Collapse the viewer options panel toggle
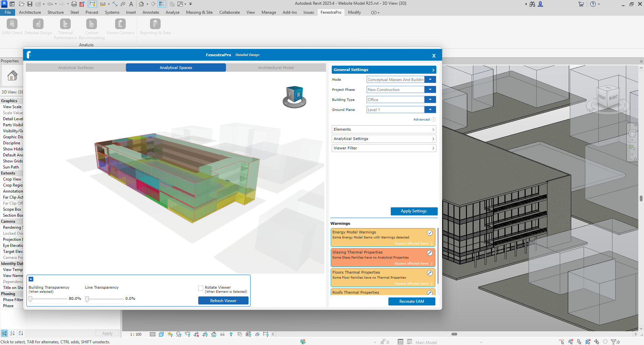 click(31, 279)
